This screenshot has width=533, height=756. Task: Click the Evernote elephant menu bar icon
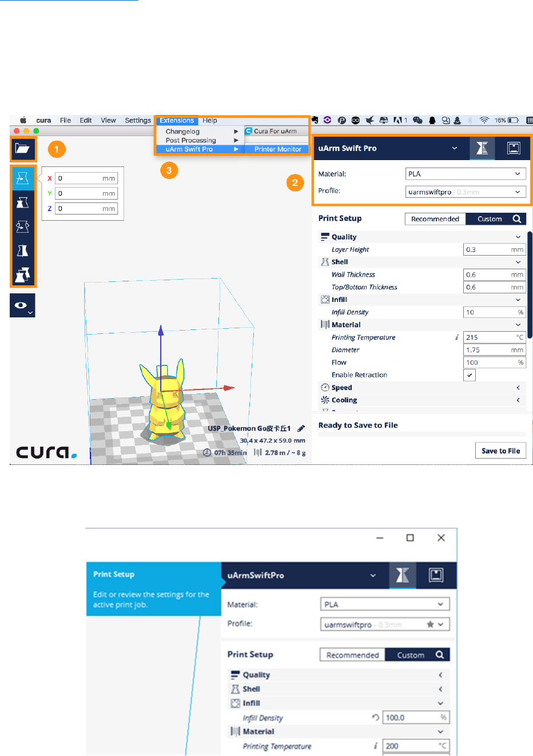coord(315,120)
